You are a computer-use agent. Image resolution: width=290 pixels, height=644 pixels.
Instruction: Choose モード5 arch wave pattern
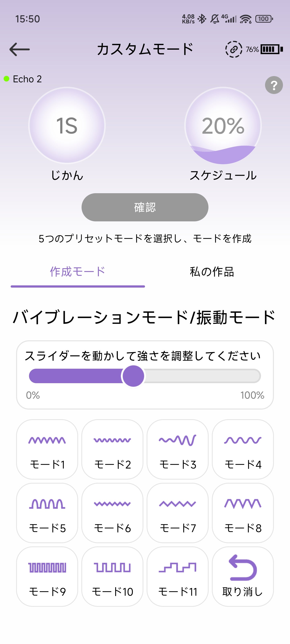(47, 513)
